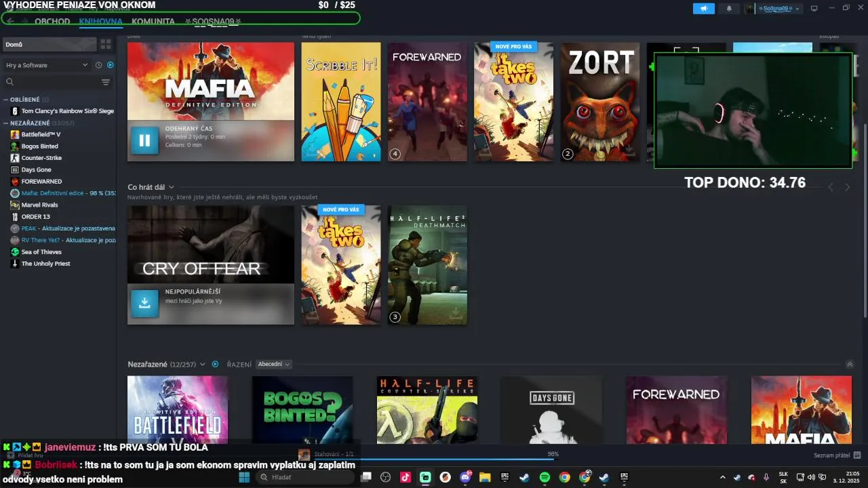Collapse the Nezařazené shelf with up chevron

[x=850, y=364]
